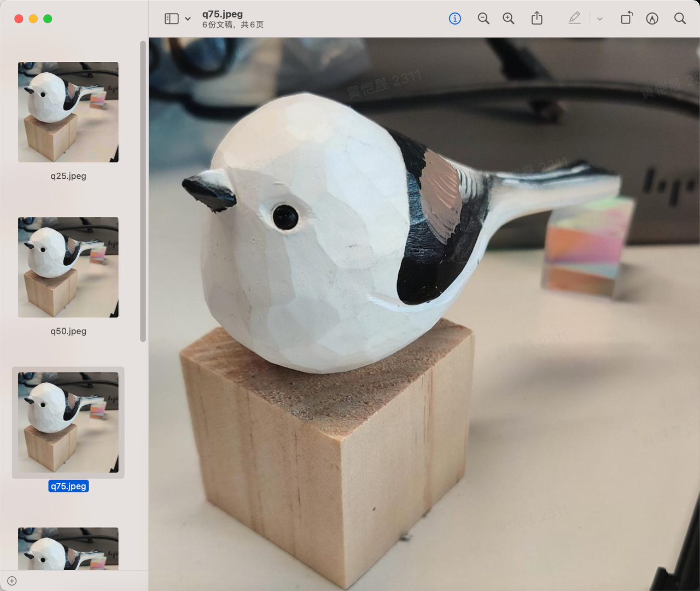This screenshot has height=591, width=700.
Task: Select the partially visible fourth thumbnail
Action: coord(68,548)
